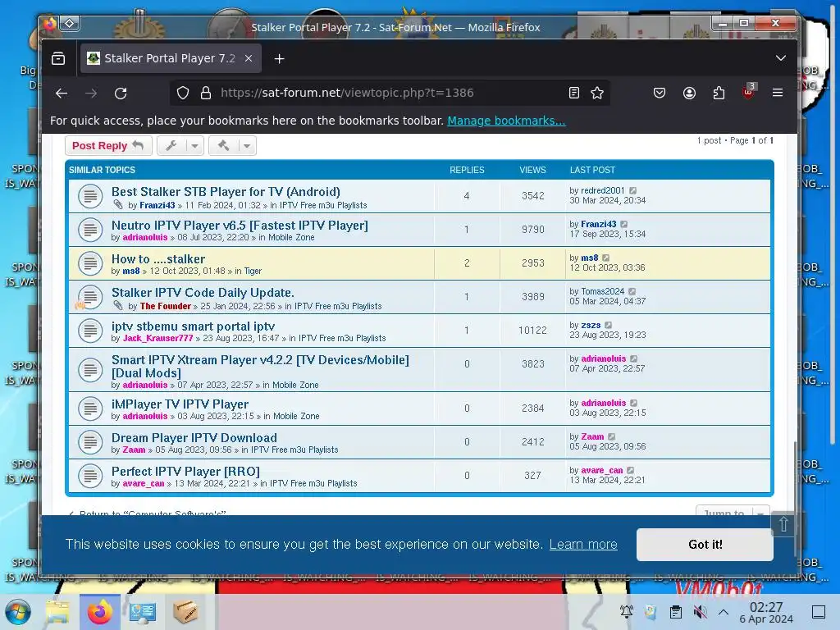Open the moderator tools gavel dropdown
840x630 pixels.
(232, 146)
